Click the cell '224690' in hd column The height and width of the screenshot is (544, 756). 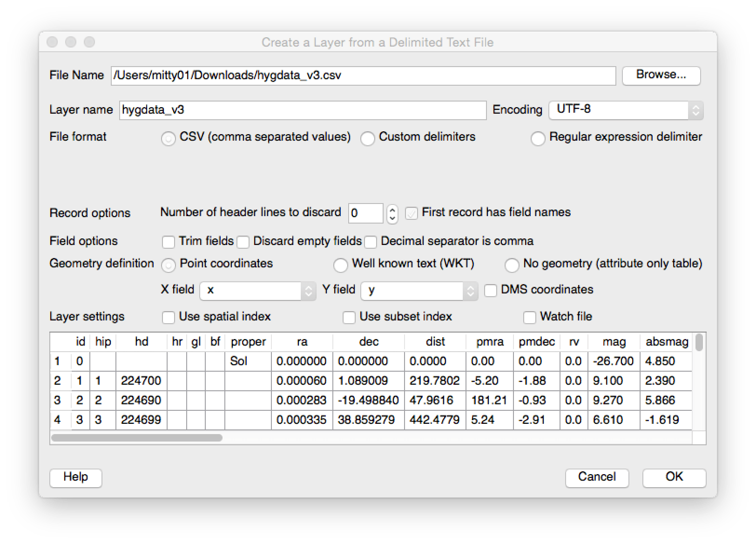142,401
